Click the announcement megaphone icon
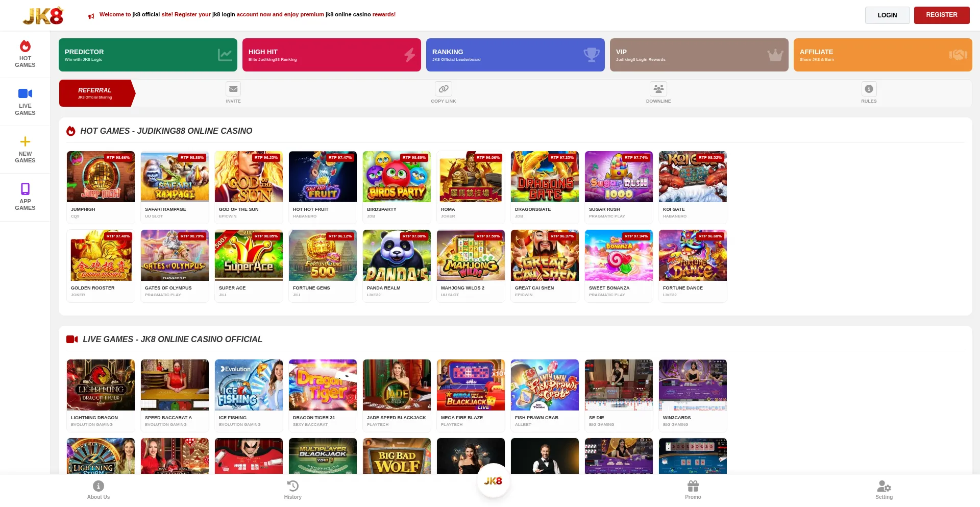Screen dimensions: 980x507 pyautogui.click(x=91, y=16)
